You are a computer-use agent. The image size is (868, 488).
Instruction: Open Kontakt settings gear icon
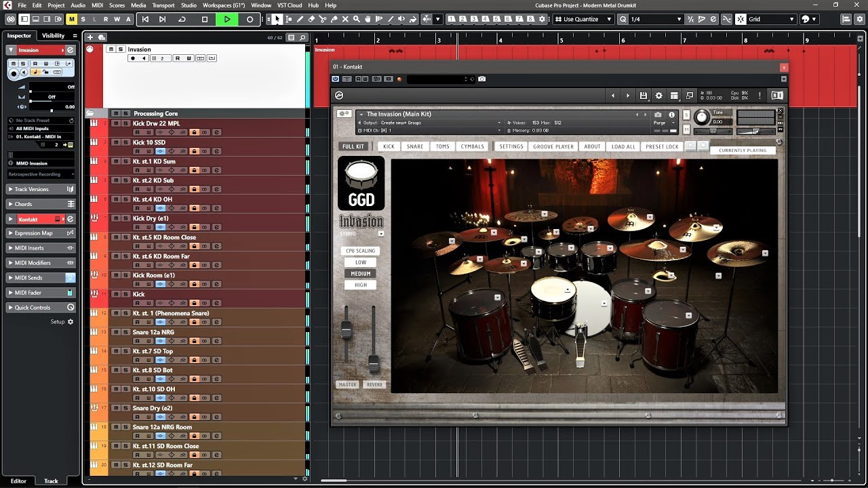[658, 96]
